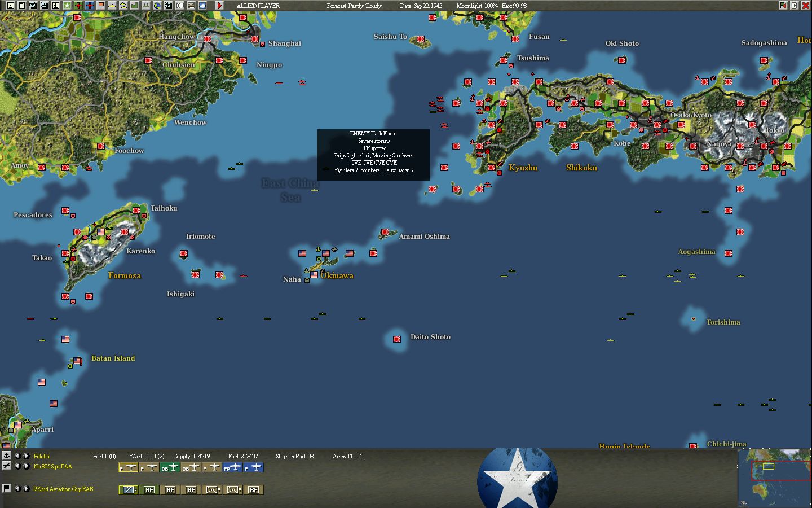The width and height of the screenshot is (812, 508).
Task: Click the 'Formosa' map label
Action: coord(125,275)
